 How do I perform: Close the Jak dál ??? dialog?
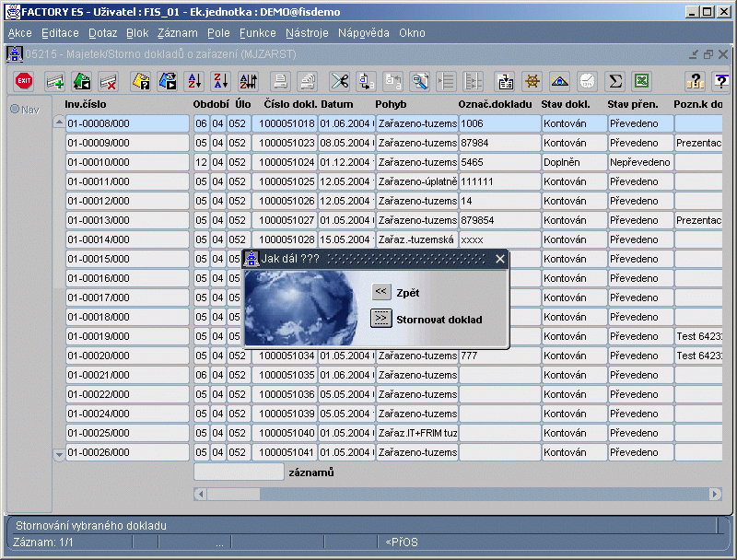click(x=500, y=259)
